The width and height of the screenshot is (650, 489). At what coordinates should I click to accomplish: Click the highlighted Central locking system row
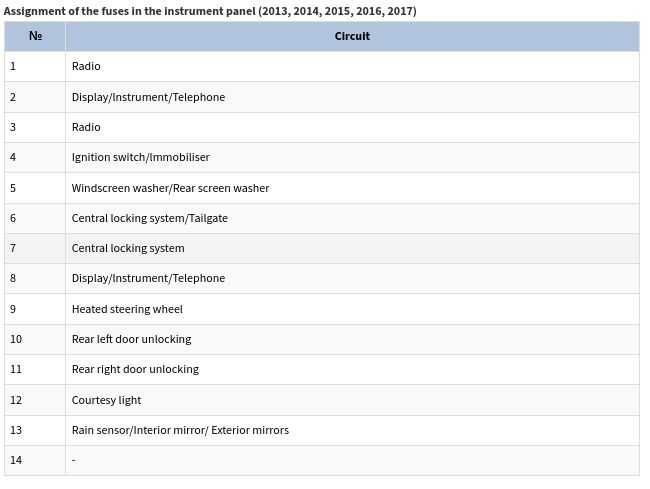(128, 248)
